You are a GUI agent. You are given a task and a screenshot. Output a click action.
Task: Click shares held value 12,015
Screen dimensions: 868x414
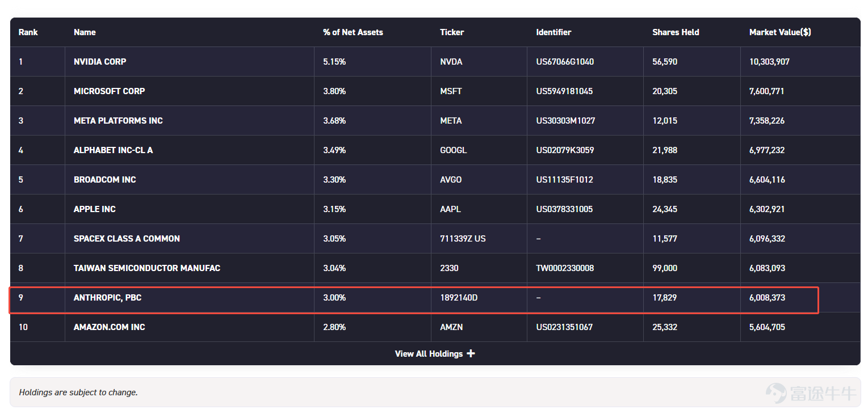(x=665, y=120)
